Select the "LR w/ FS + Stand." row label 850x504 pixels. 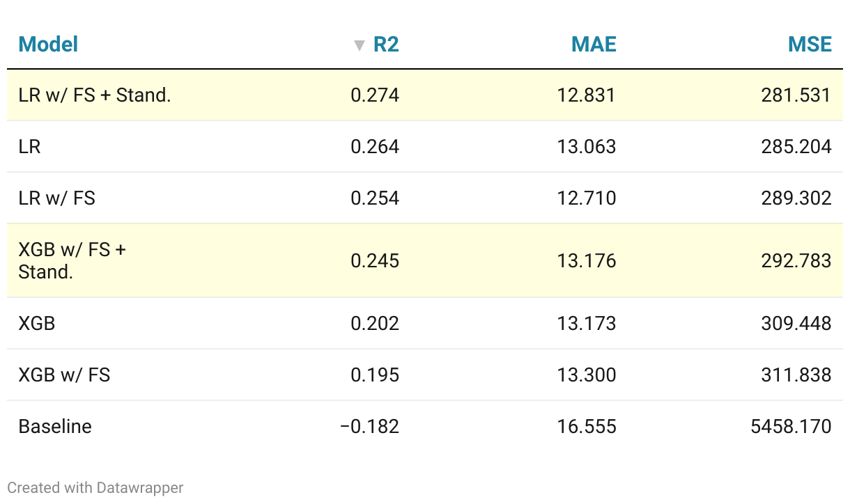(95, 95)
